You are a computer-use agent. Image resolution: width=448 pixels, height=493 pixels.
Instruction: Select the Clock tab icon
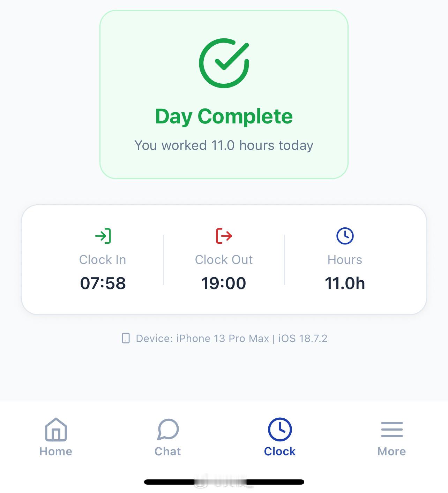point(280,430)
